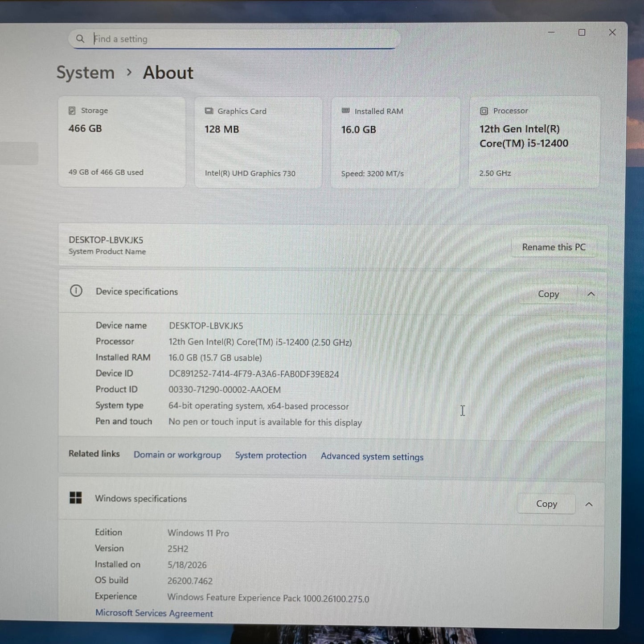Open the Microsoft Services Agreement link

pyautogui.click(x=154, y=613)
